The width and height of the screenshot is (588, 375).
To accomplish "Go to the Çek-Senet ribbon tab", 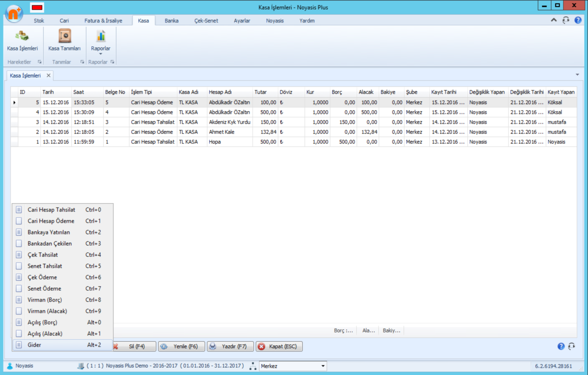I will point(206,21).
